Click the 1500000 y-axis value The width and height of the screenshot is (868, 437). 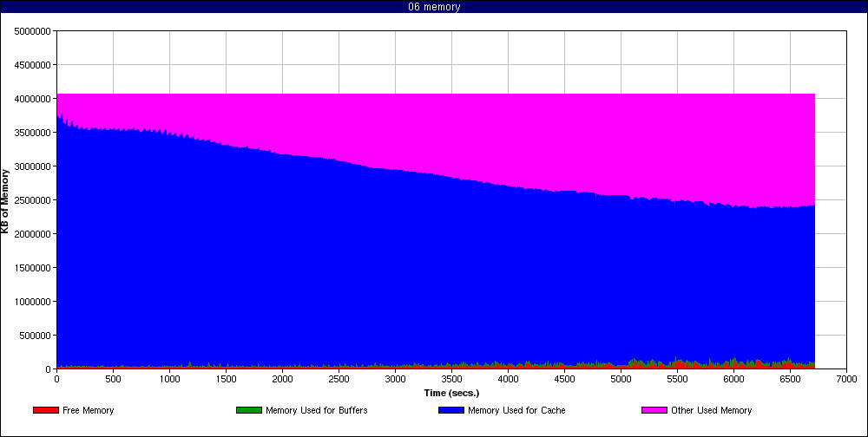(x=35, y=268)
